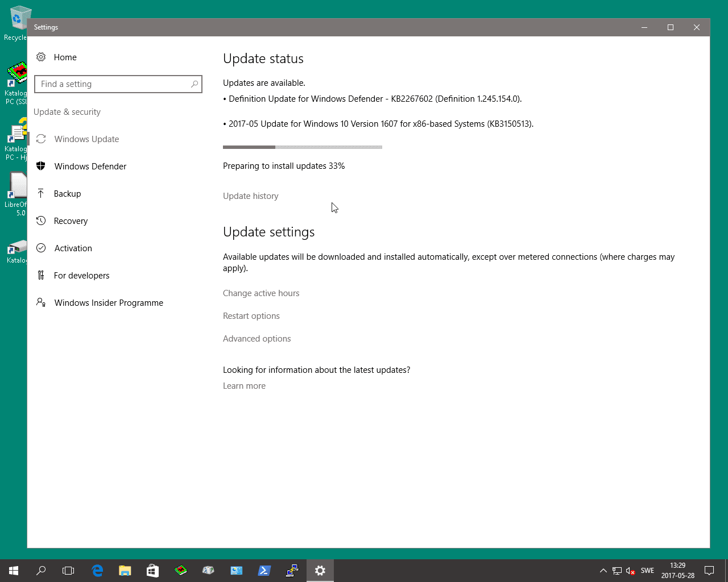This screenshot has width=728, height=582.
Task: Click the Definition Update KB2267602 entry
Action: tap(373, 99)
